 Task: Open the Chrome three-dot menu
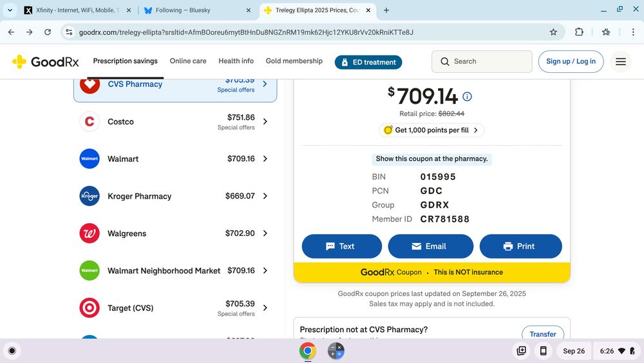633,32
